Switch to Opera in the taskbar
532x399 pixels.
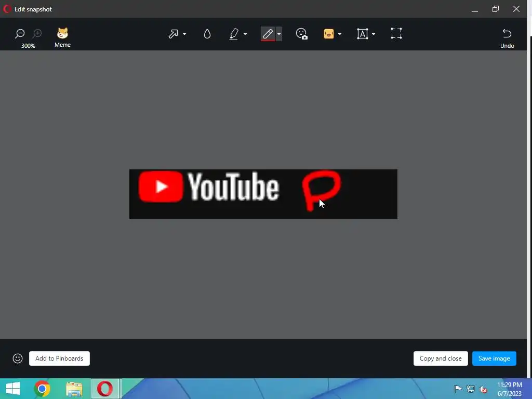click(x=105, y=389)
